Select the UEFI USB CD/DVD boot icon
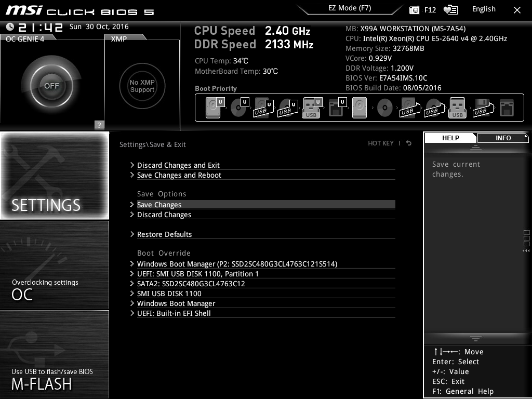The image size is (532, 399). click(288, 108)
